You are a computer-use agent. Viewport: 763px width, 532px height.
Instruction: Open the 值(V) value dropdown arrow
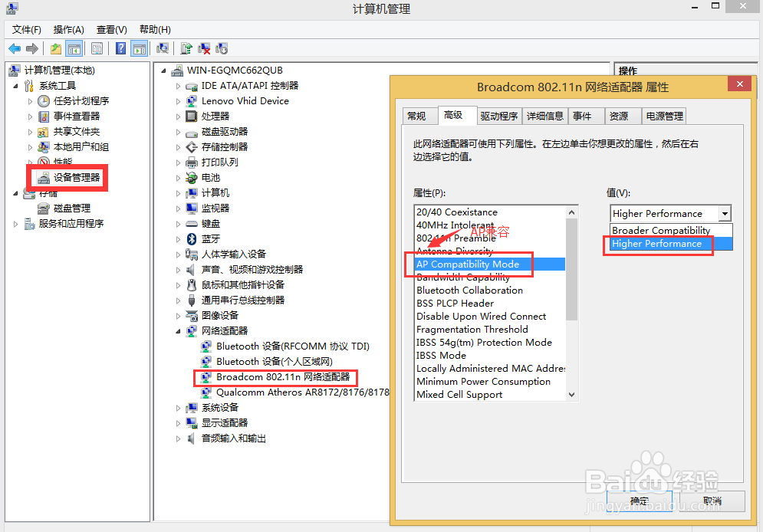[725, 213]
